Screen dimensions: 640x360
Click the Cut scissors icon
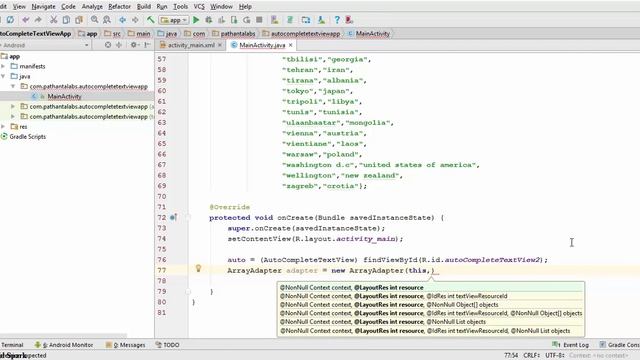pos(53,20)
